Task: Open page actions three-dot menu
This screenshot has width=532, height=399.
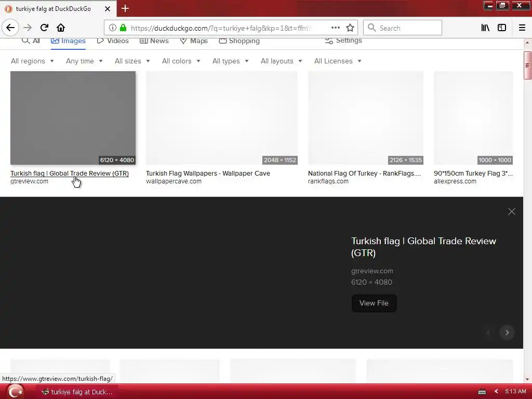Action: (x=335, y=28)
